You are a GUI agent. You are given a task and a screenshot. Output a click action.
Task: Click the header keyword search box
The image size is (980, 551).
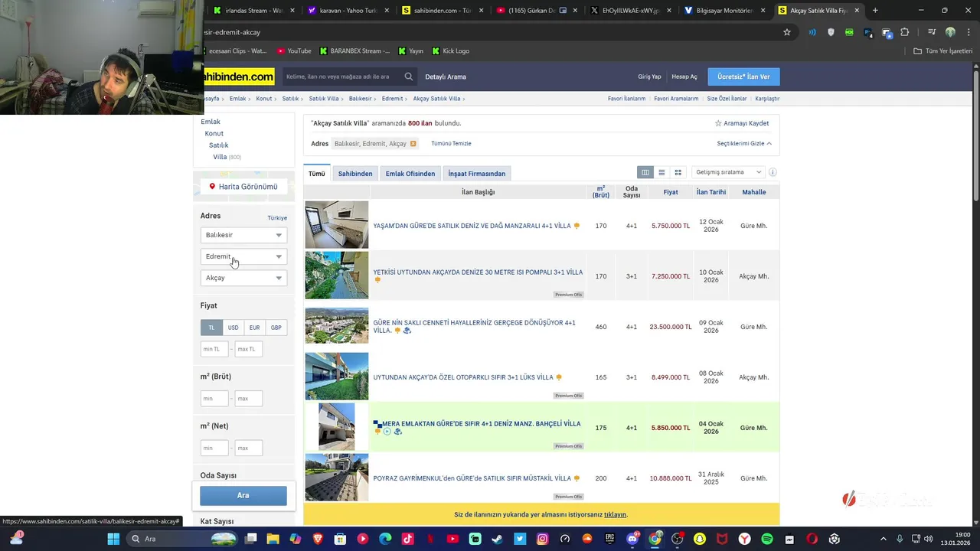(x=341, y=77)
